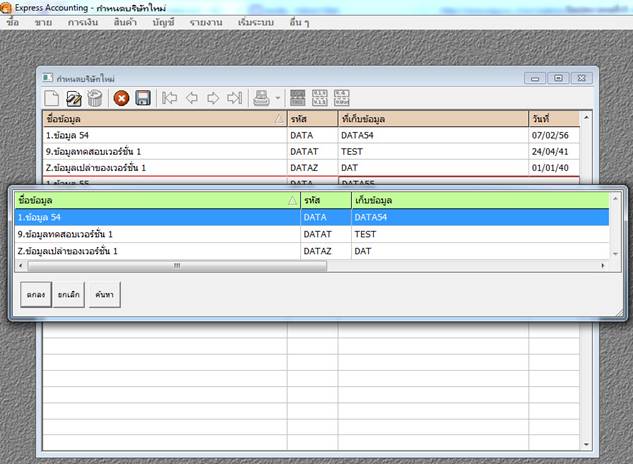
Task: Click the Delete trash can icon
Action: pyautogui.click(x=95, y=98)
